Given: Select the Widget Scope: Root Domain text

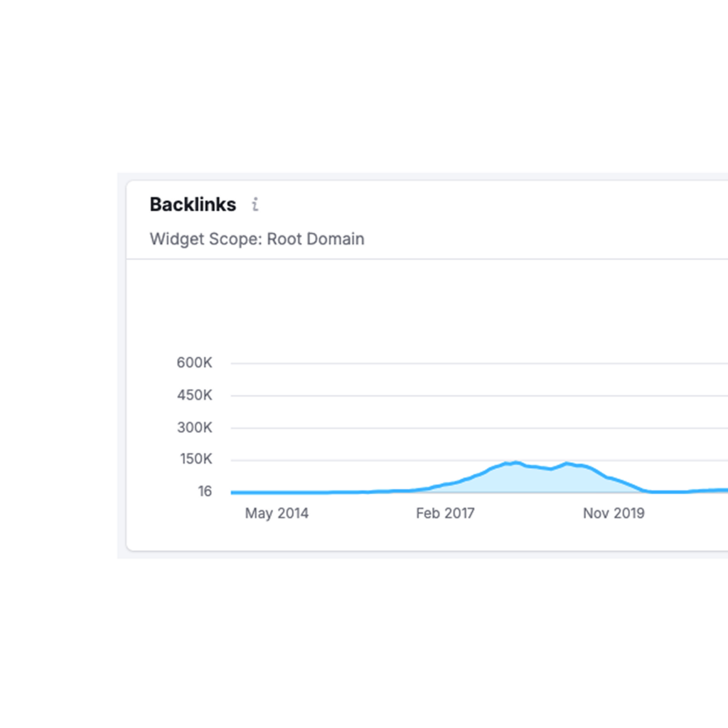Looking at the screenshot, I should tap(257, 239).
